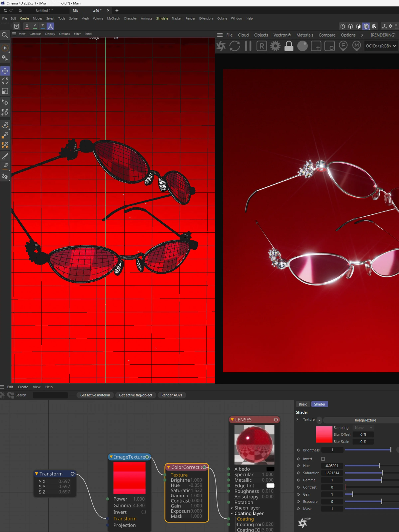Toggle the Y axis lock in the toolbar

coord(35,26)
